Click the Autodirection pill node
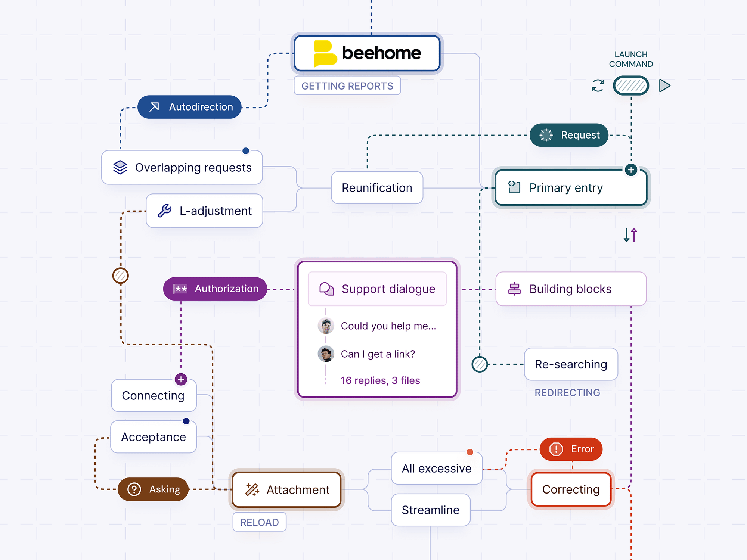Image resolution: width=747 pixels, height=560 pixels. (x=189, y=107)
